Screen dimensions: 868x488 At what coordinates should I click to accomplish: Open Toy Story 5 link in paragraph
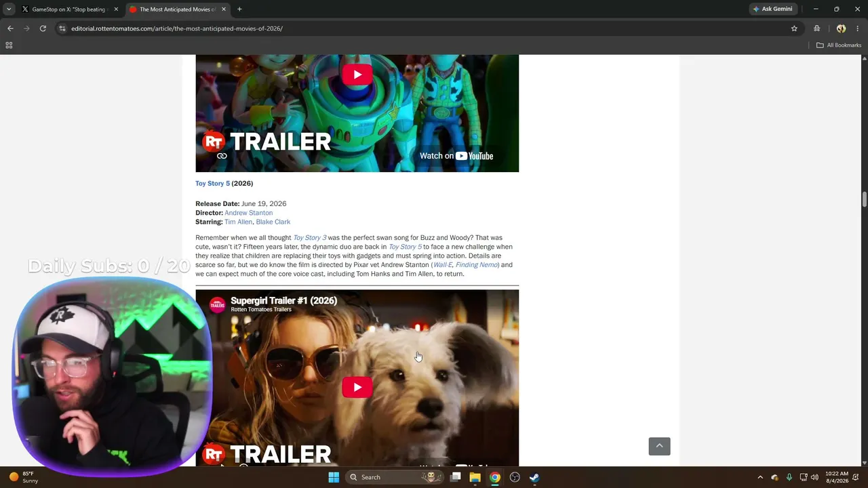pos(405,247)
